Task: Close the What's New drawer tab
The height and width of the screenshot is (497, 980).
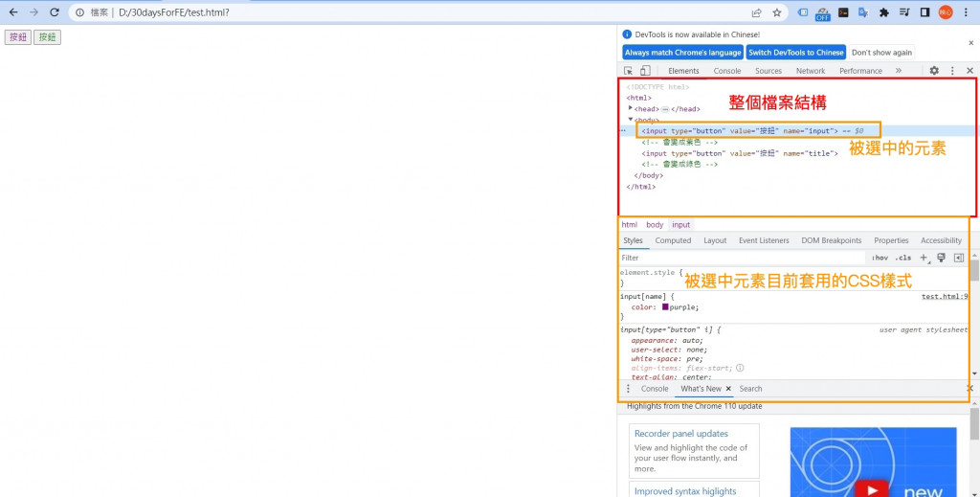Action: coord(728,389)
